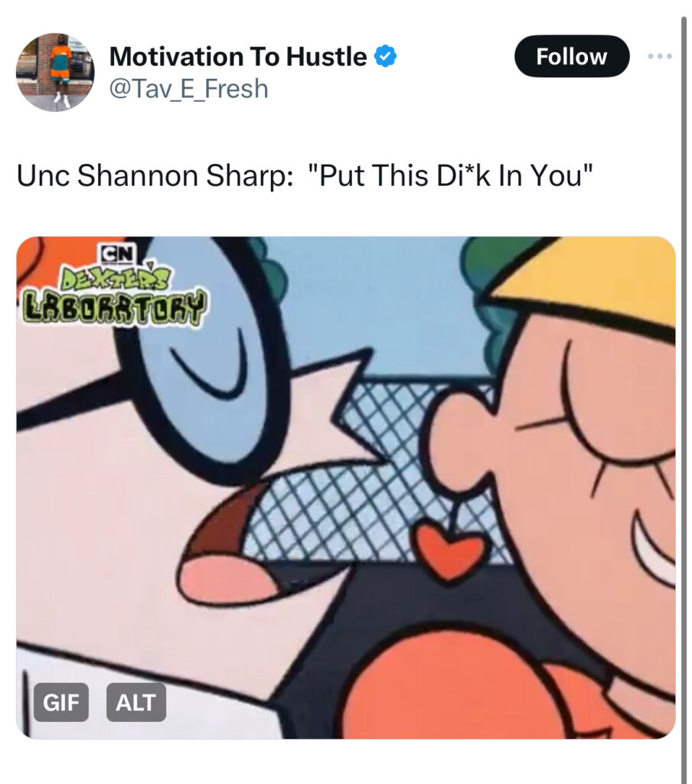Open the @Tav_E_Fresh handle link
Screen dimensions: 692x784
[188, 89]
